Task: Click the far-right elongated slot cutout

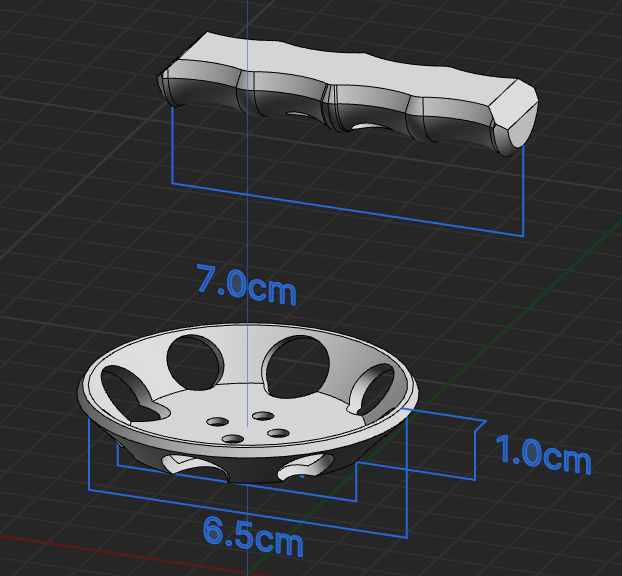Action: pos(372,390)
